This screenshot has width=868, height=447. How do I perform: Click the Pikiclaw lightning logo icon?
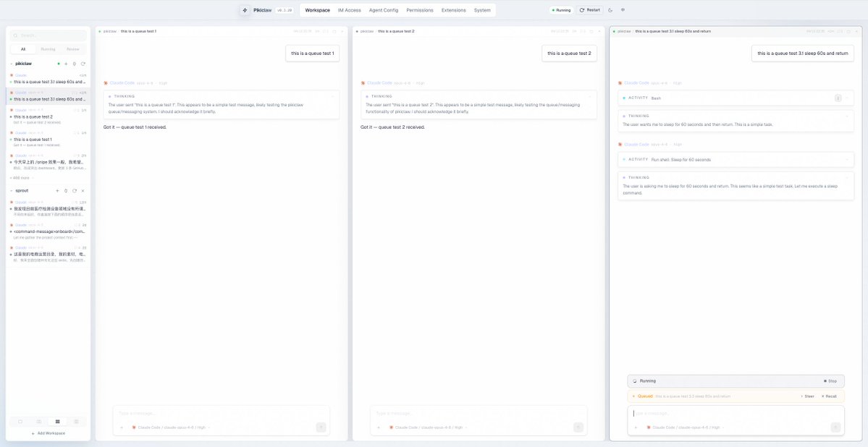(x=245, y=10)
